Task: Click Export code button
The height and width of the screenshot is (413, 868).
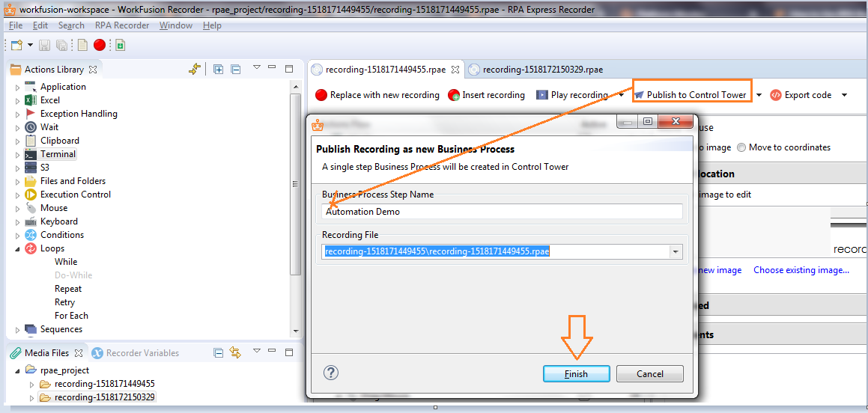Action: click(801, 95)
